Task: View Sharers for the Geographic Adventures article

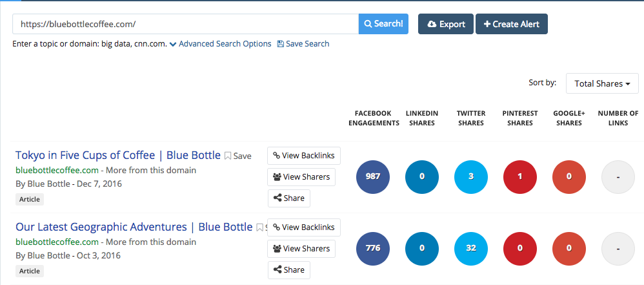Action: (301, 248)
